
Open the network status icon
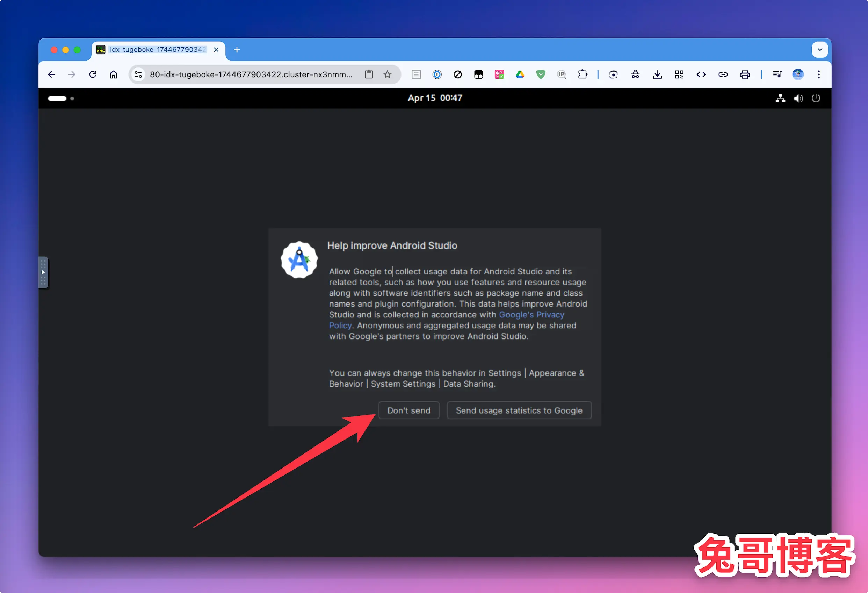pos(780,98)
